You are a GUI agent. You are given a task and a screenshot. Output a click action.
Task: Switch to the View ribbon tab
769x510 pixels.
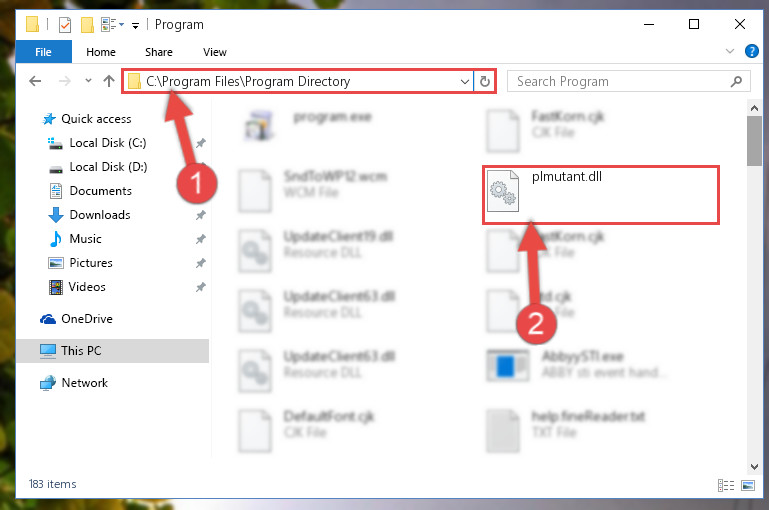[215, 52]
